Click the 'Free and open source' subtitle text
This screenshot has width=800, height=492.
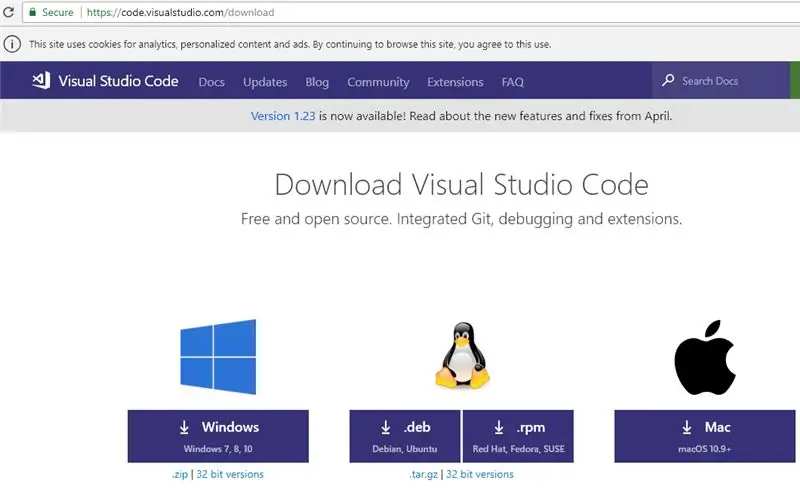(x=461, y=219)
